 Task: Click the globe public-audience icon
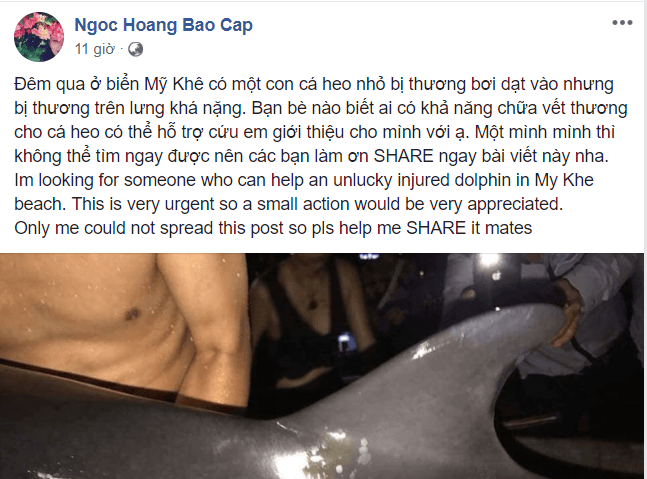tap(135, 50)
